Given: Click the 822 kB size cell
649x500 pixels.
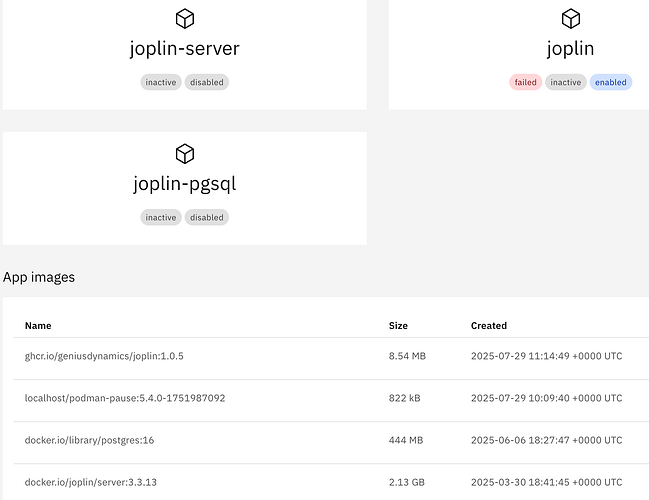Looking at the screenshot, I should [x=404, y=398].
